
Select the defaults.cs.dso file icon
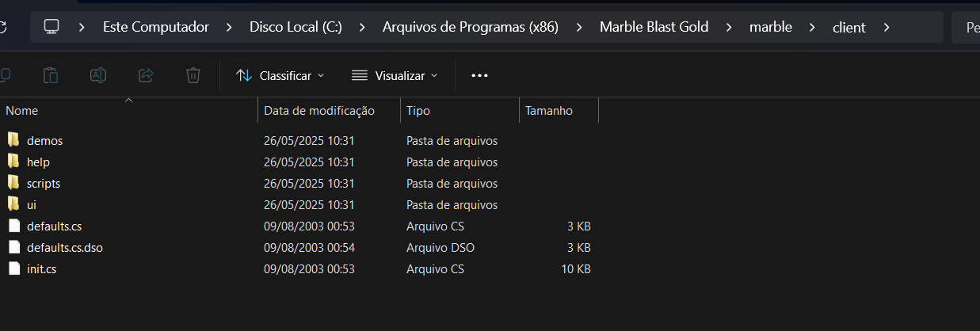click(13, 247)
